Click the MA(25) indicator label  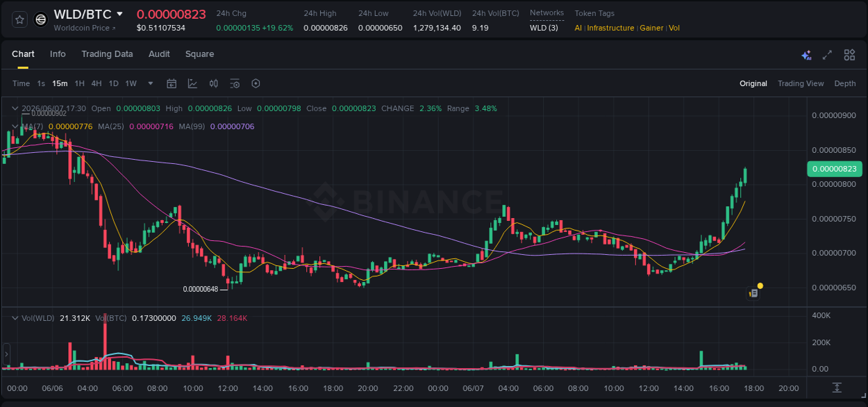point(111,126)
